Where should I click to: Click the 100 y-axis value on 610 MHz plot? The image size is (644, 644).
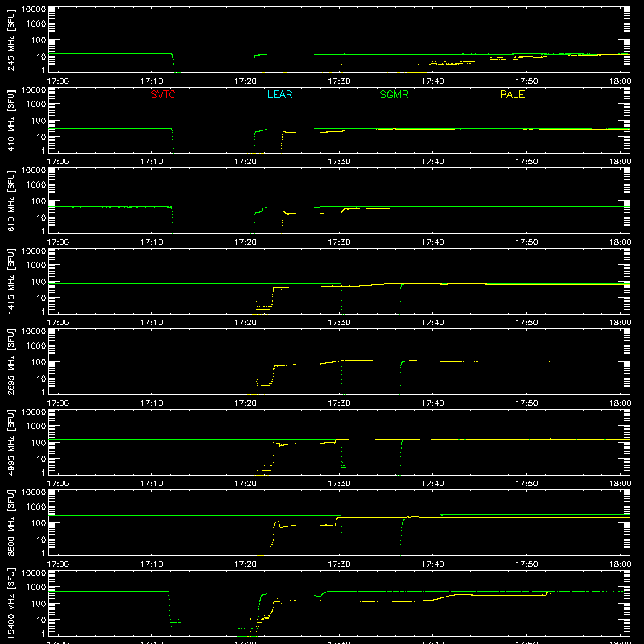coord(38,200)
